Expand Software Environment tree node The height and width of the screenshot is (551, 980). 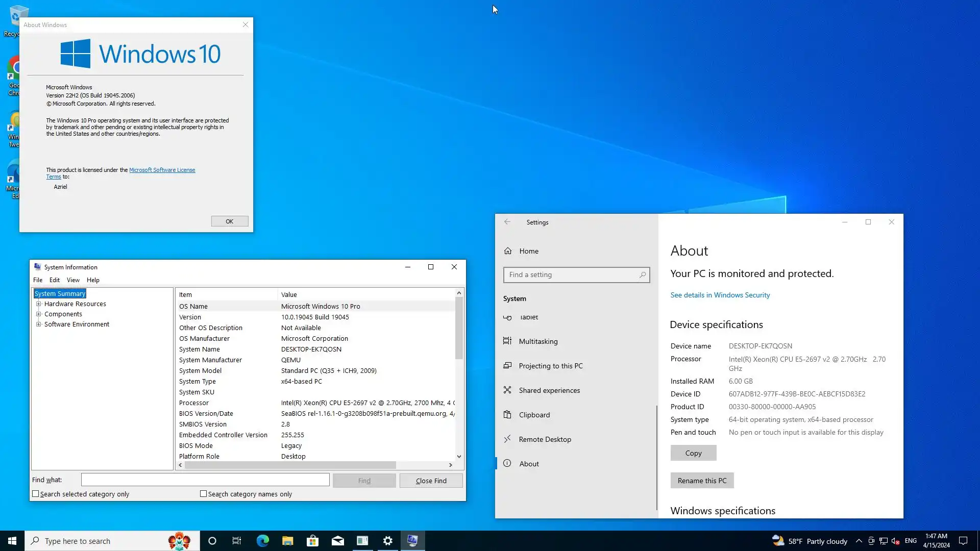pos(38,324)
